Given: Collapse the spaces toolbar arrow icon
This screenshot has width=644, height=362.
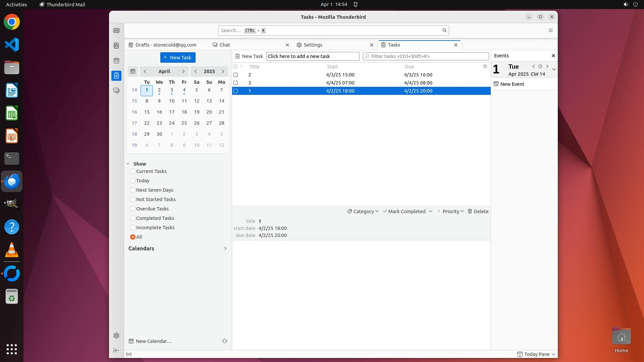Looking at the screenshot, I should click(116, 350).
